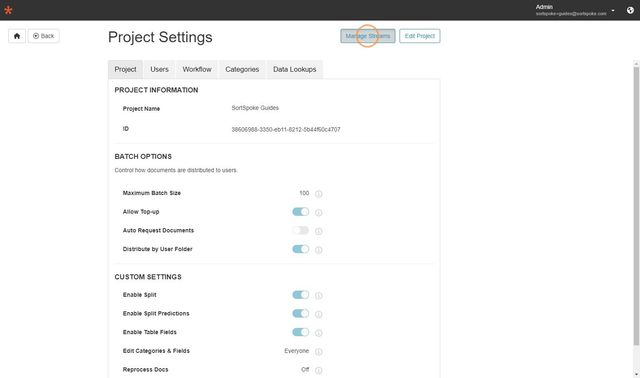Click the scrollbar down arrow

tap(636, 375)
